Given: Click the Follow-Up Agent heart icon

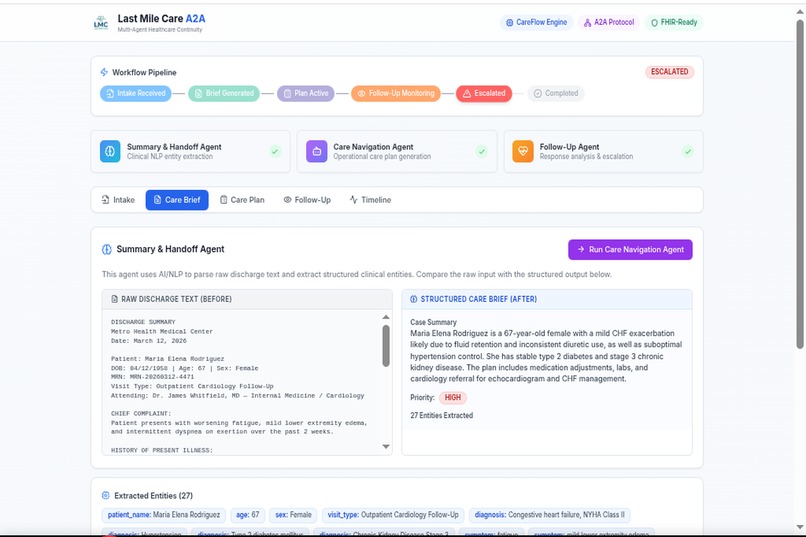Looking at the screenshot, I should [x=523, y=152].
